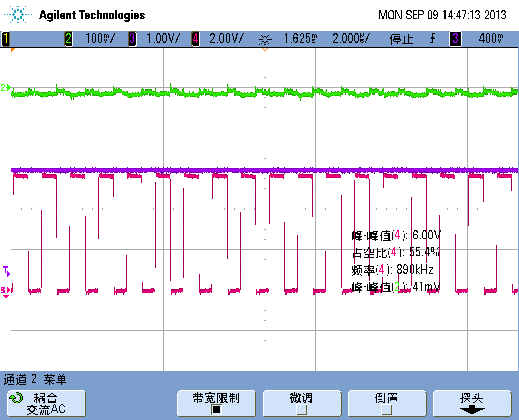Viewport: 519px width, 420px height.
Task: Click the date and time readout
Action: pyautogui.click(x=442, y=15)
